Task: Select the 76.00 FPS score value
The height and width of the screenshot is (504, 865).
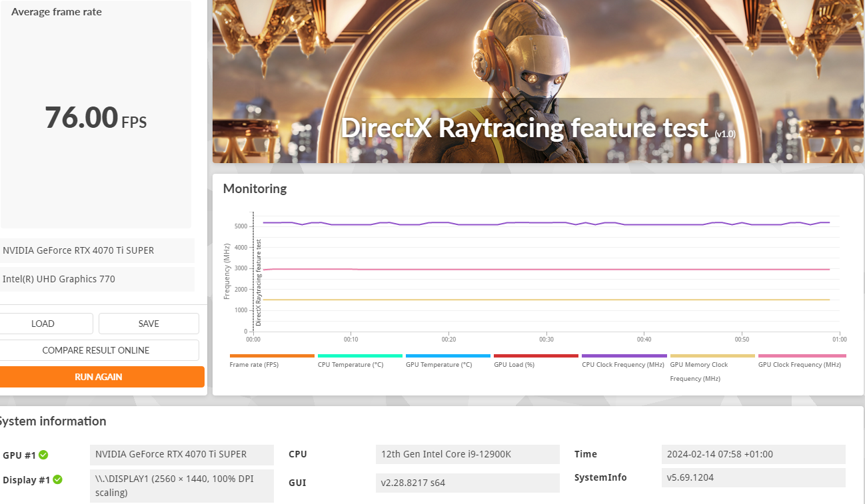Action: pyautogui.click(x=96, y=118)
